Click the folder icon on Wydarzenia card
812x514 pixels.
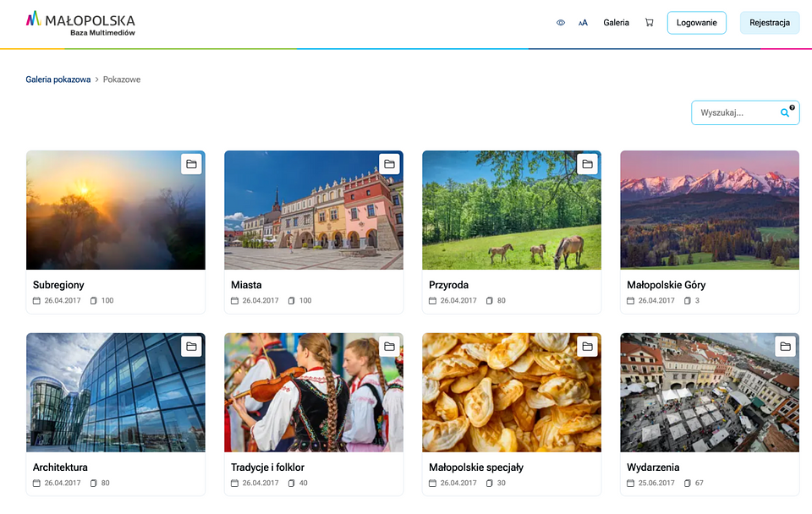point(786,347)
